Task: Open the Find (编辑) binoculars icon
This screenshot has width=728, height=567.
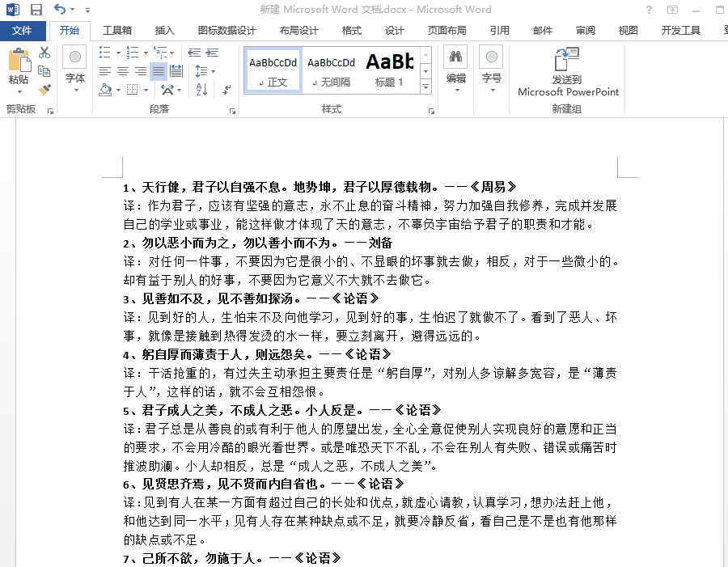Action: pyautogui.click(x=455, y=58)
